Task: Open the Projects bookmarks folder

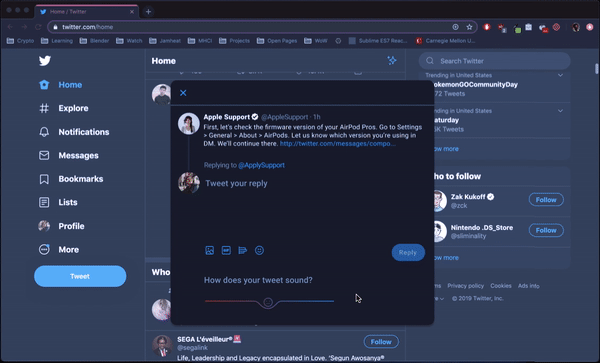Action: (234, 41)
